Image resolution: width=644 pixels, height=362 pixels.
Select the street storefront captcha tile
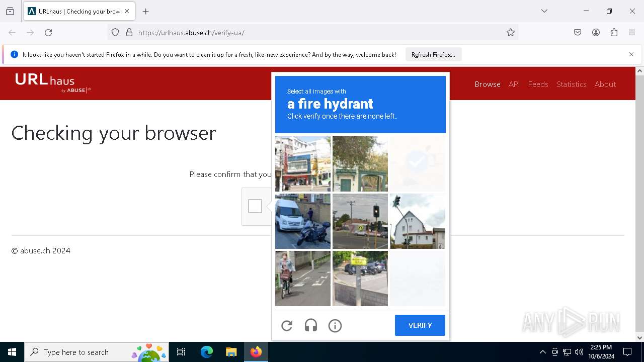303,164
